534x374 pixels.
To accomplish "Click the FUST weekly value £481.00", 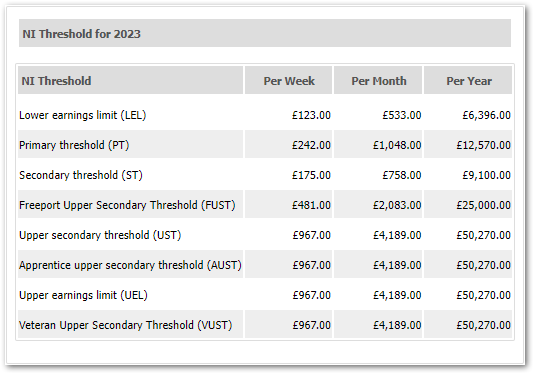I will point(311,205).
